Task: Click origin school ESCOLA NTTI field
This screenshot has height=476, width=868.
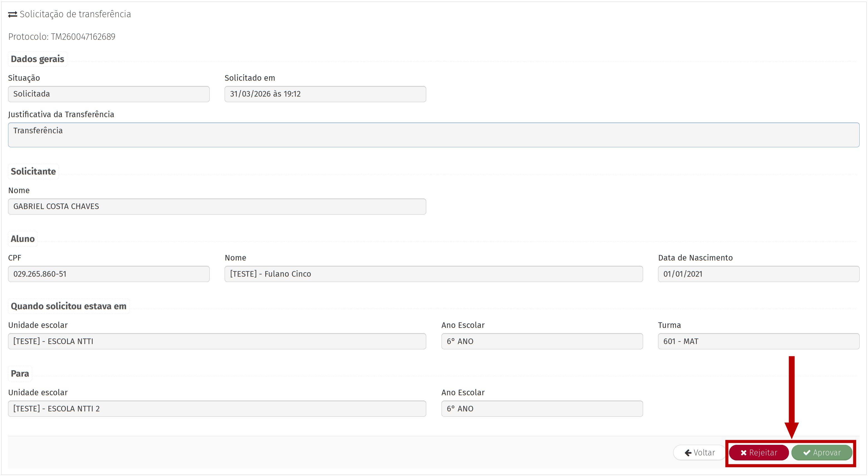Action: [x=217, y=341]
